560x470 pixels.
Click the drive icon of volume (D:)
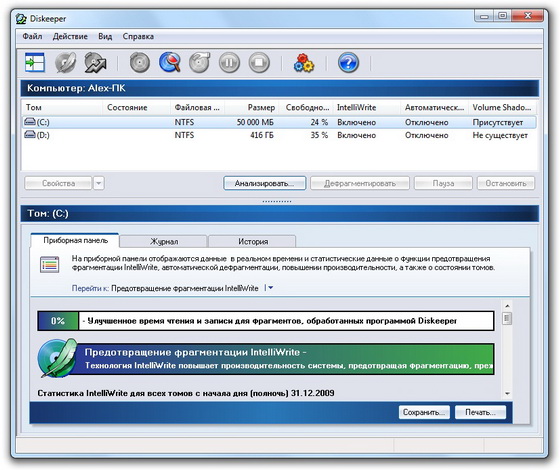click(30, 135)
